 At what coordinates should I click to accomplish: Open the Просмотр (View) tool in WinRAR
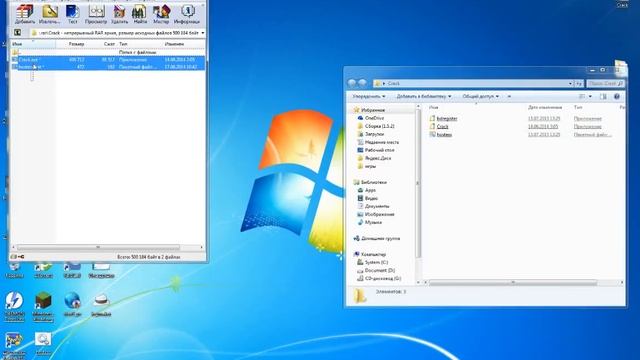[96, 13]
